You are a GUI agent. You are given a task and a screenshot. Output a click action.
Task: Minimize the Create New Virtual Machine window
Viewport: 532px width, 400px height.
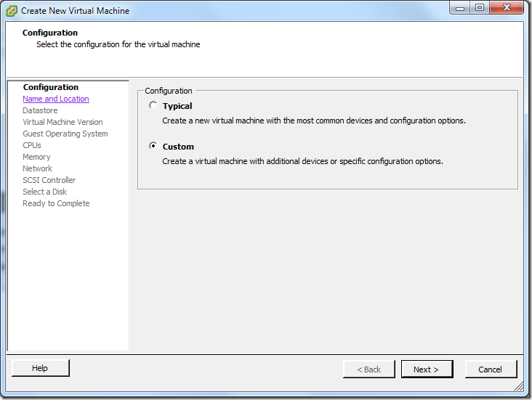pyautogui.click(x=460, y=8)
